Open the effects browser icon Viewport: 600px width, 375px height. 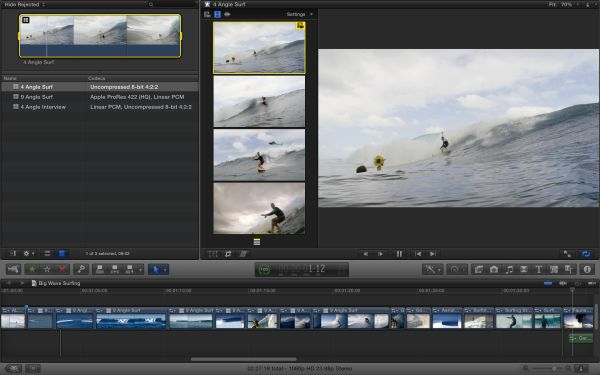click(x=479, y=269)
